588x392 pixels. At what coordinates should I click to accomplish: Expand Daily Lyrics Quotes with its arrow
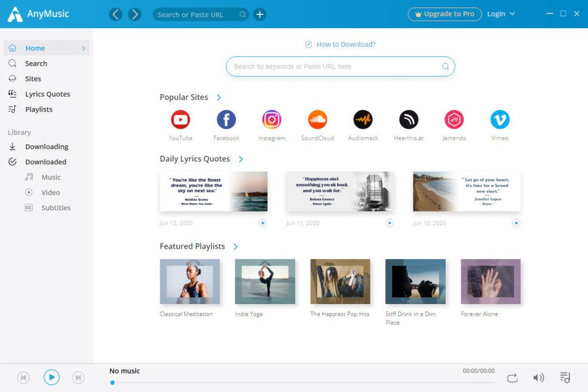tap(241, 159)
